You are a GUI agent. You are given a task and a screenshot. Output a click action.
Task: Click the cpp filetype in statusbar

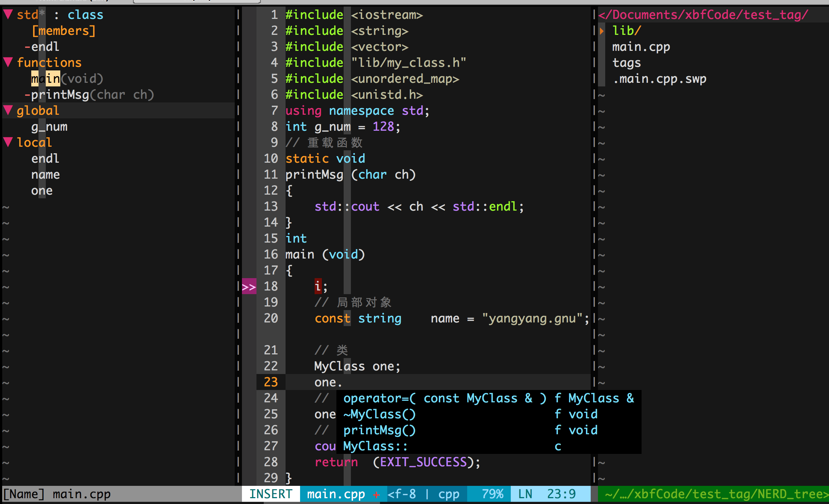[449, 494]
